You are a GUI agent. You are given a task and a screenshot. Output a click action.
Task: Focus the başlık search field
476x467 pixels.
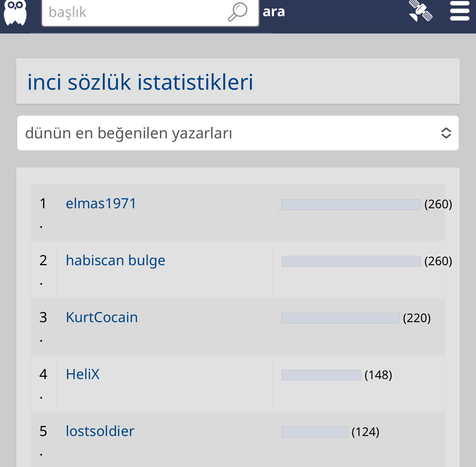150,13
